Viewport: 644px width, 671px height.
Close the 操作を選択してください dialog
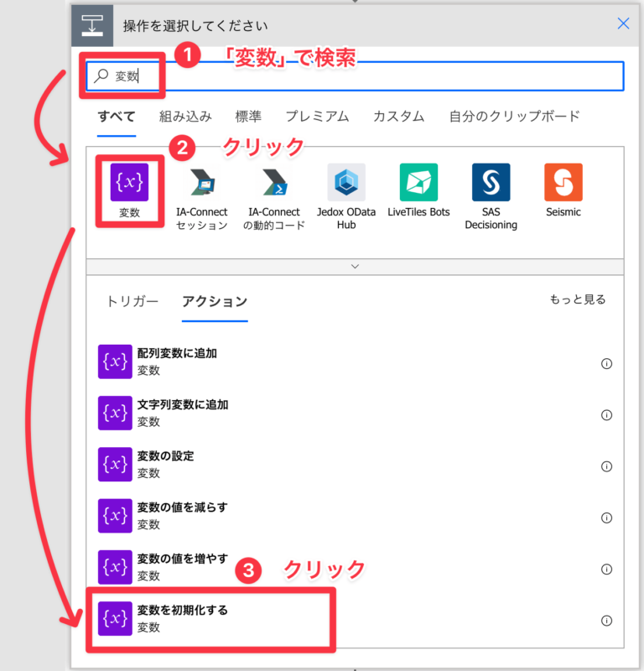pyautogui.click(x=623, y=23)
